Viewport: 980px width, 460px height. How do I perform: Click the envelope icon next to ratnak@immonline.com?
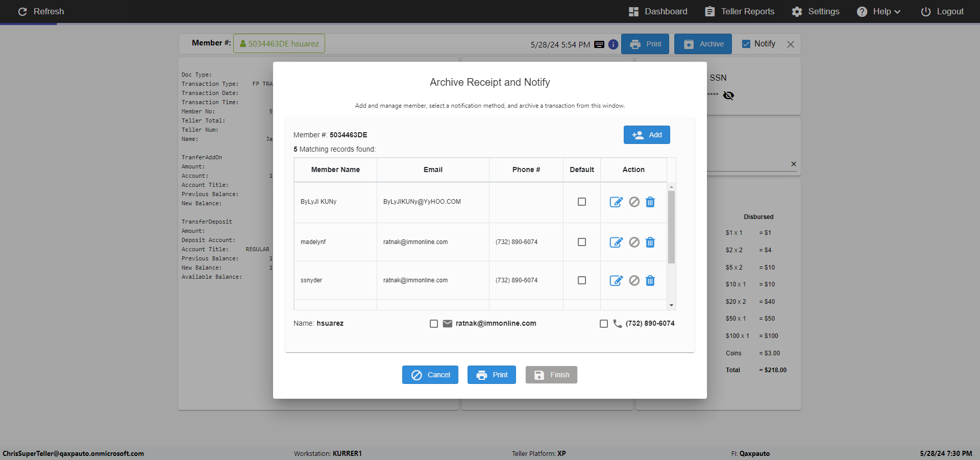click(x=448, y=324)
